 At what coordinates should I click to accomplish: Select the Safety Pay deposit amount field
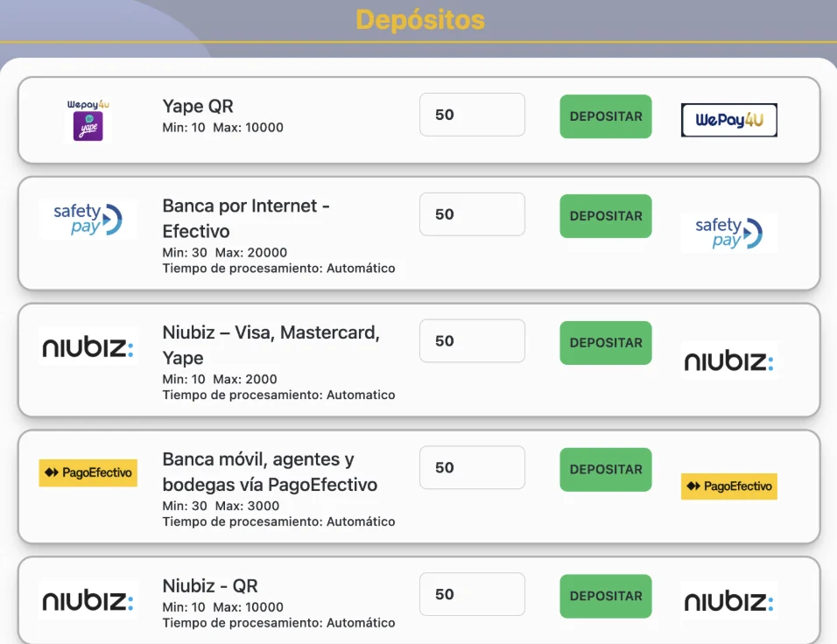pos(472,214)
